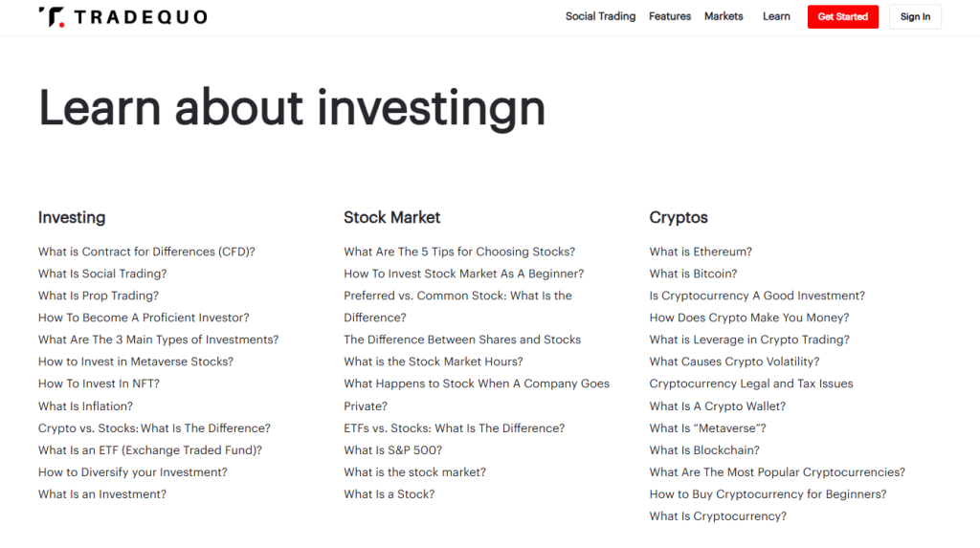Click the 'What Is A Crypto Wallet?' link

tap(717, 406)
